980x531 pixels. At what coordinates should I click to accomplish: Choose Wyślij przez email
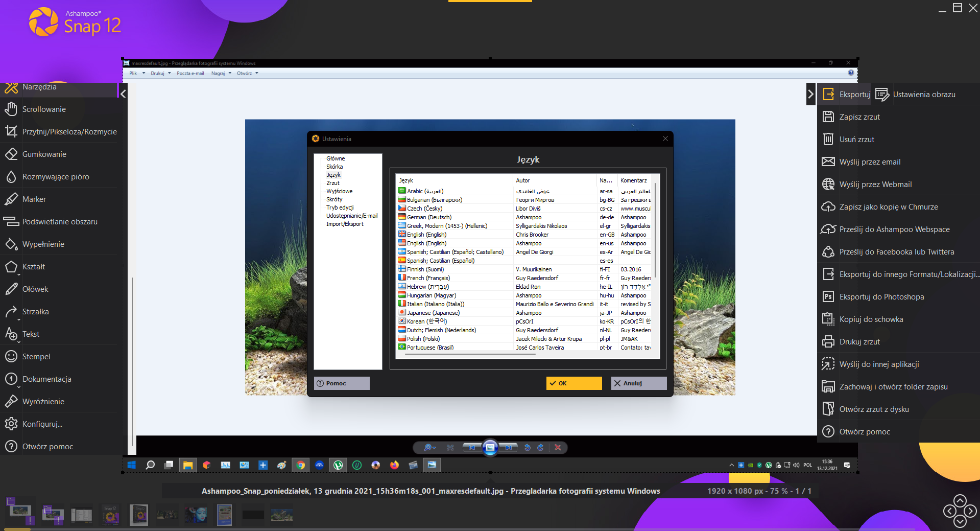pyautogui.click(x=899, y=162)
